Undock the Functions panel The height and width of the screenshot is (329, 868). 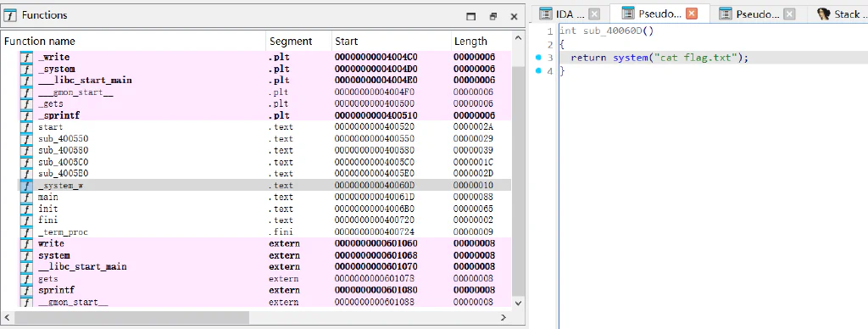pyautogui.click(x=493, y=17)
